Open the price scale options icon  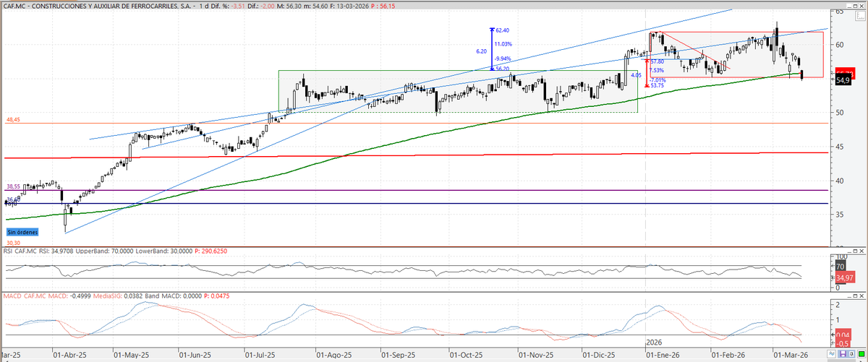click(860, 16)
